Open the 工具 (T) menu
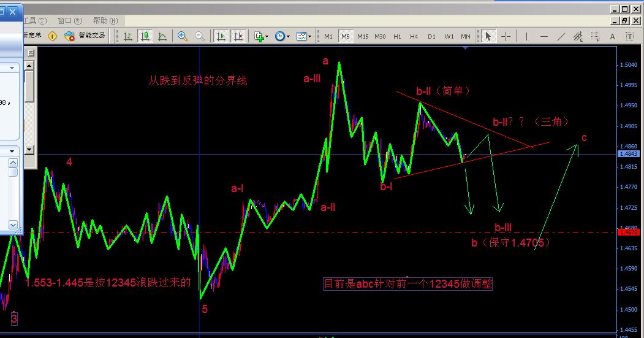644x338 pixels. (36, 21)
